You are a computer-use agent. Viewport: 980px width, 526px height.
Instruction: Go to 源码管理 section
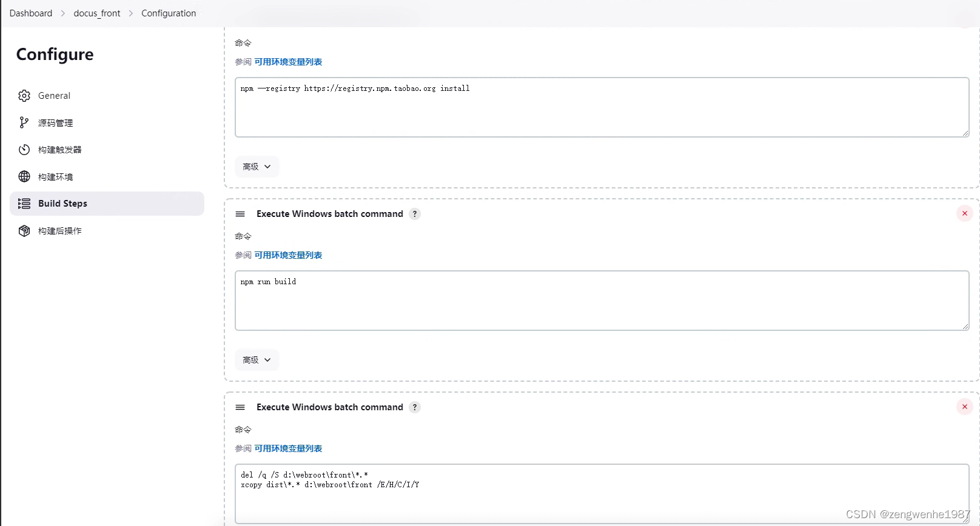point(107,122)
